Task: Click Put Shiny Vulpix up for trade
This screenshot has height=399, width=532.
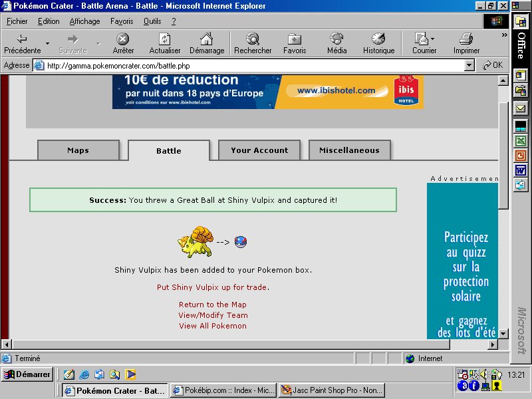Action: 212,287
